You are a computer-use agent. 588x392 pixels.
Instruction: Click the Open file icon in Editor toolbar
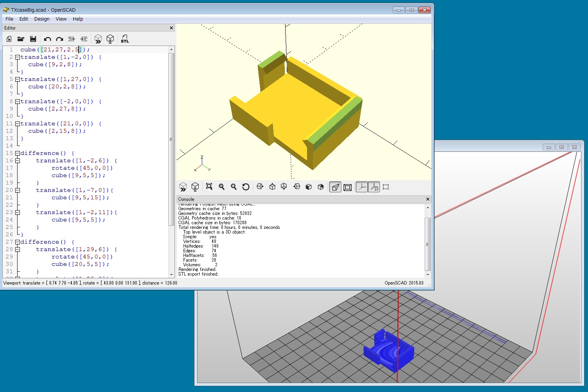coord(21,39)
